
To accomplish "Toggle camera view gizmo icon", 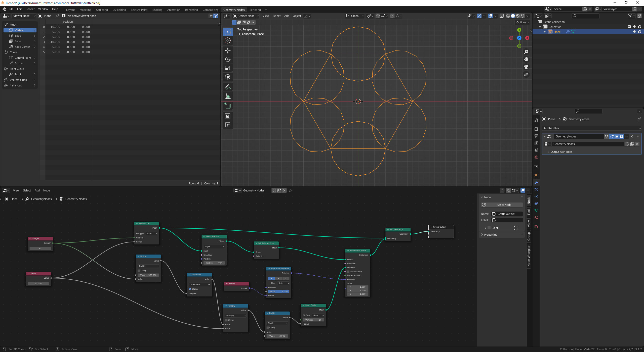I will (x=526, y=67).
